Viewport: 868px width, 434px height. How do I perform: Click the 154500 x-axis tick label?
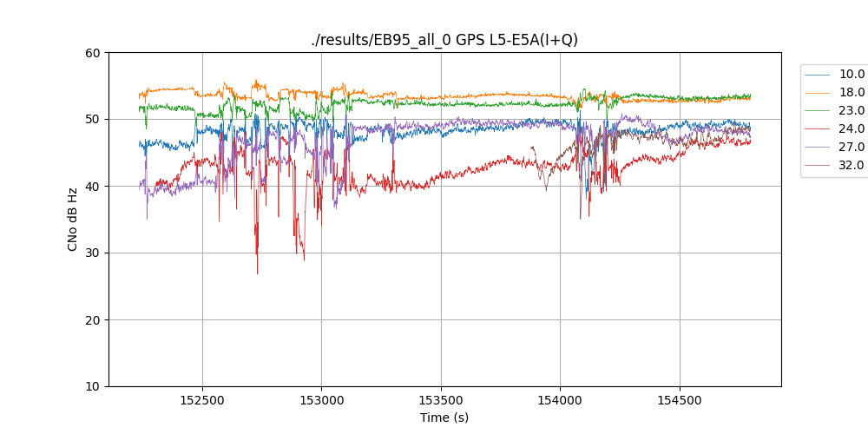pyautogui.click(x=679, y=401)
